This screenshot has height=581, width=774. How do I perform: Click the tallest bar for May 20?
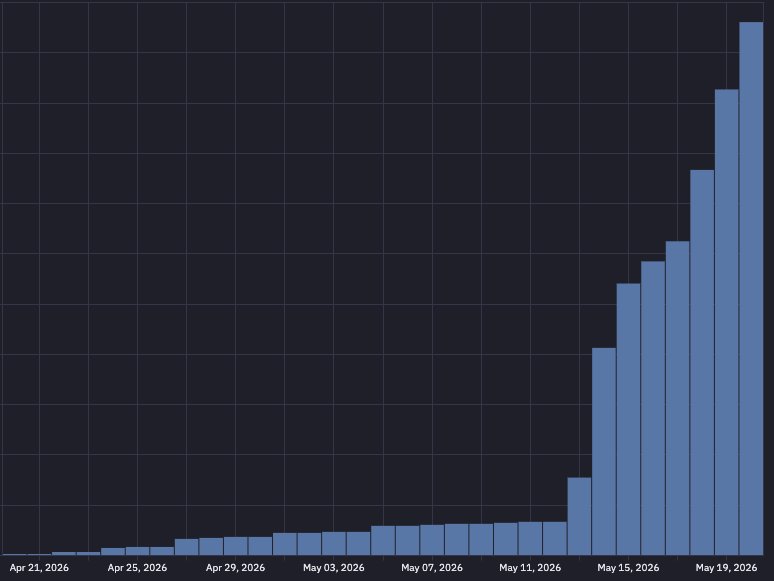tap(751, 288)
